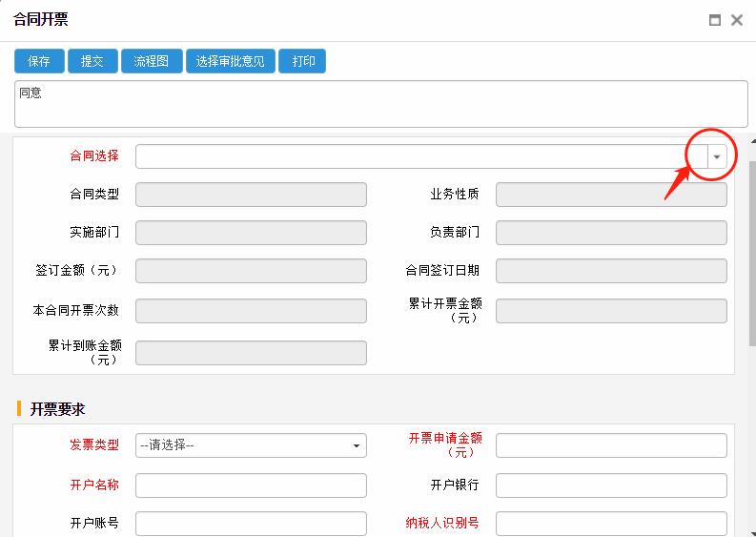Click the 开票申请金额 input field
756x537 pixels.
click(611, 445)
